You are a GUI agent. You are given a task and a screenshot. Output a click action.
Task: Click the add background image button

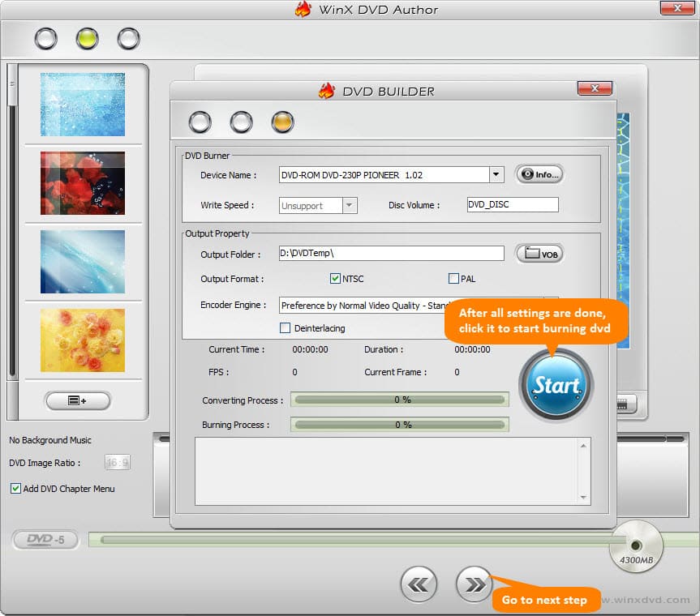pos(78,400)
